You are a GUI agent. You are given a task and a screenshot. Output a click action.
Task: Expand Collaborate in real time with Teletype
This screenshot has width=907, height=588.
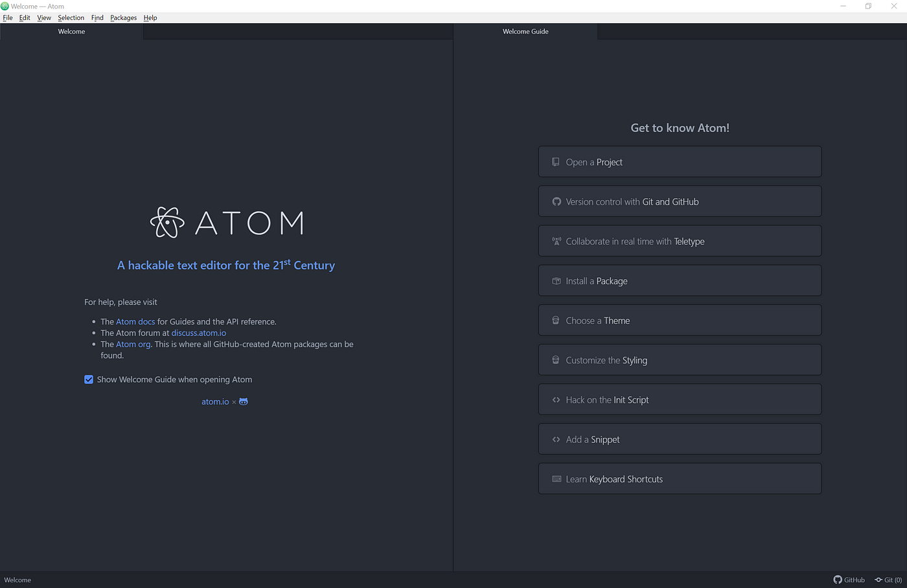(680, 241)
